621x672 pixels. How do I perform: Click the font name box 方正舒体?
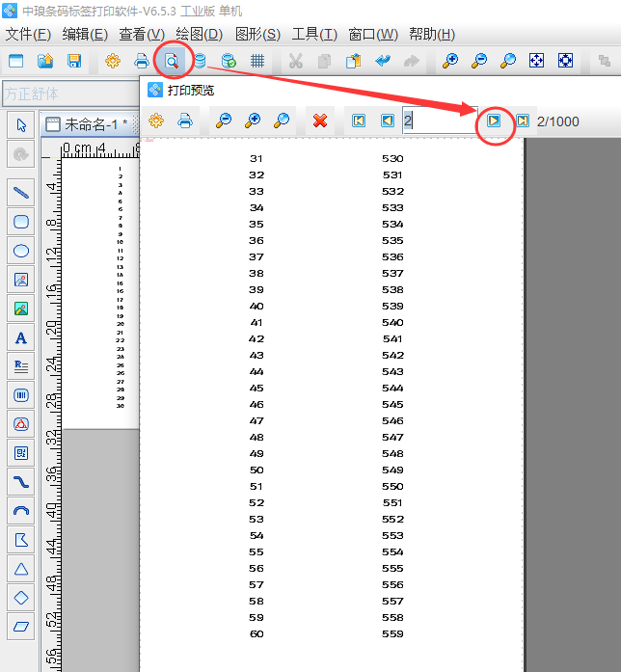click(x=67, y=94)
